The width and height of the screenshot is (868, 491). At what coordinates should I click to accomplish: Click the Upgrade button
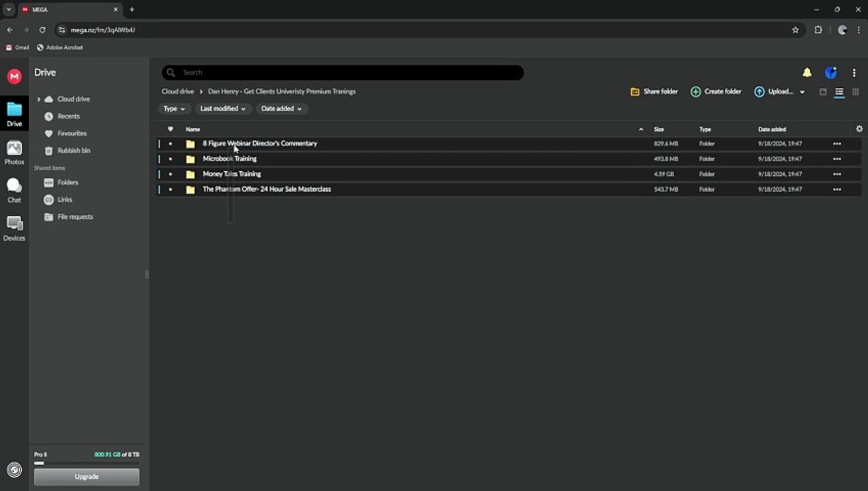coord(87,477)
